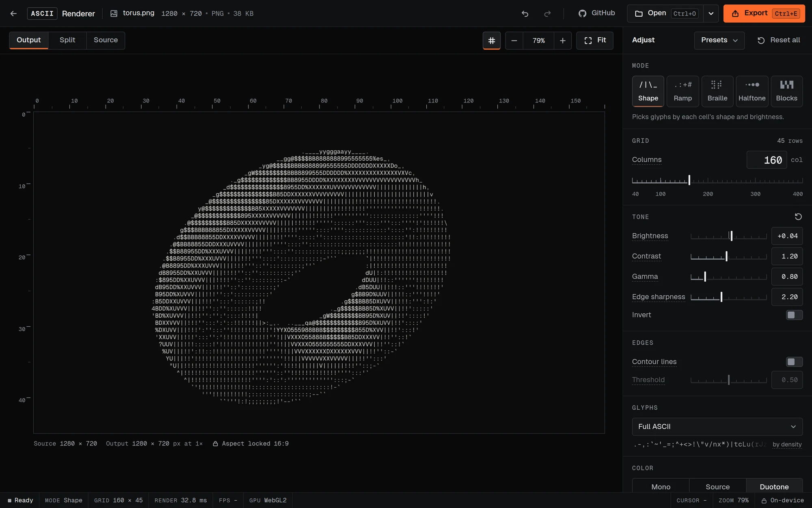This screenshot has height=508, width=812.
Task: Select the Shape mode
Action: tap(648, 91)
